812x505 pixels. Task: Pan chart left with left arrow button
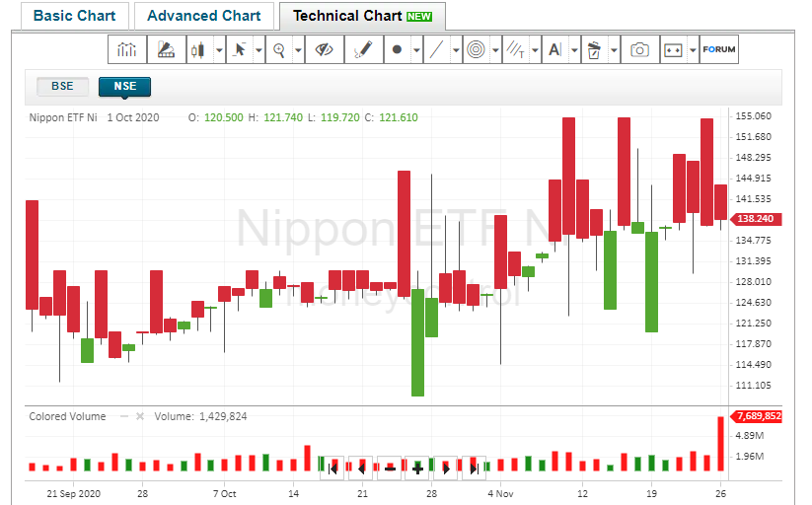click(x=361, y=469)
